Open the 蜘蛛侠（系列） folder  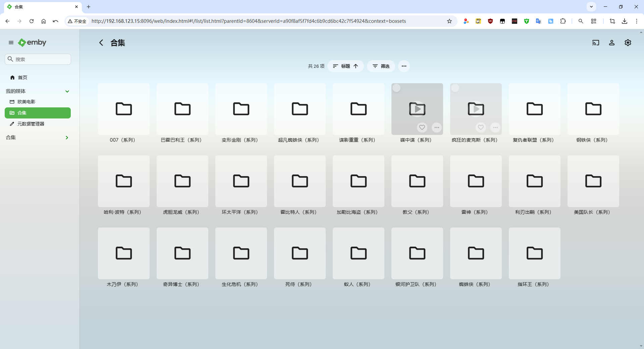[476, 253]
